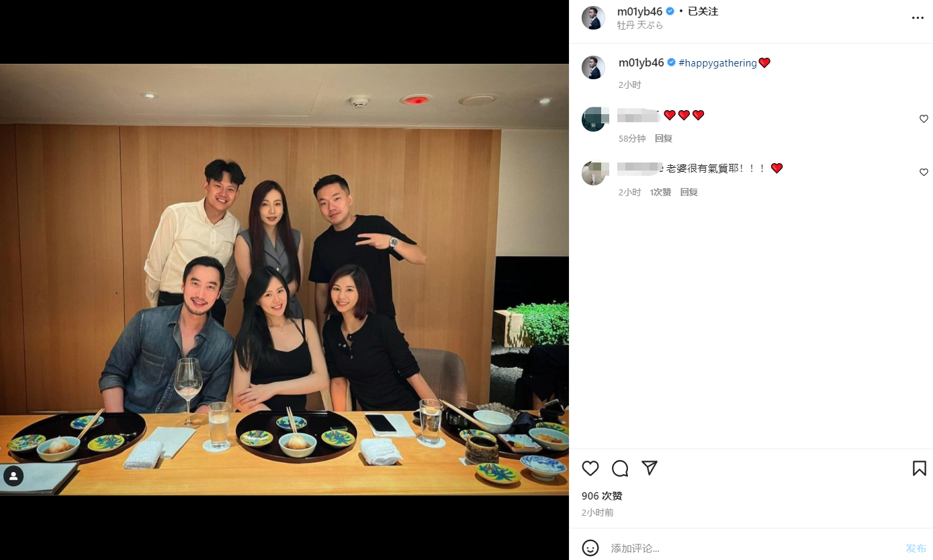Click the 已关注 following button
Viewport: 933px width, 560px height.
703,11
